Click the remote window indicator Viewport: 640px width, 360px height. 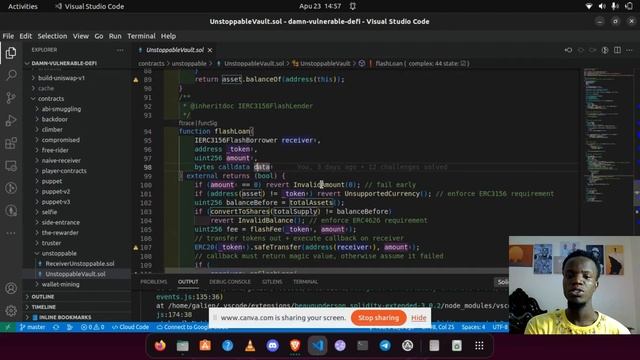point(7,327)
